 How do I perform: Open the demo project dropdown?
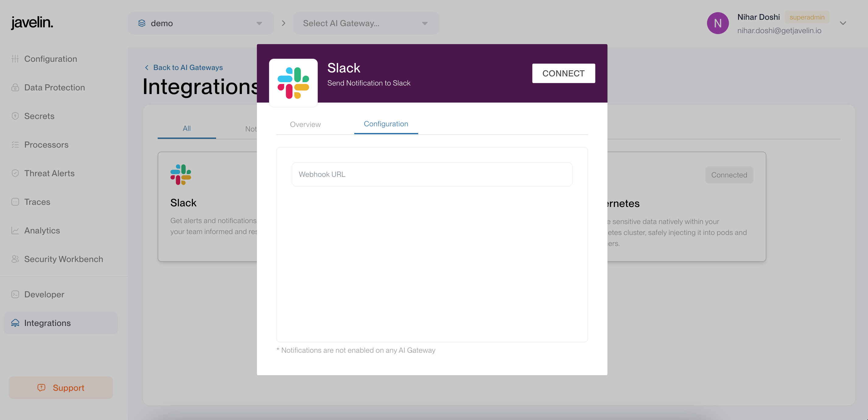point(201,23)
